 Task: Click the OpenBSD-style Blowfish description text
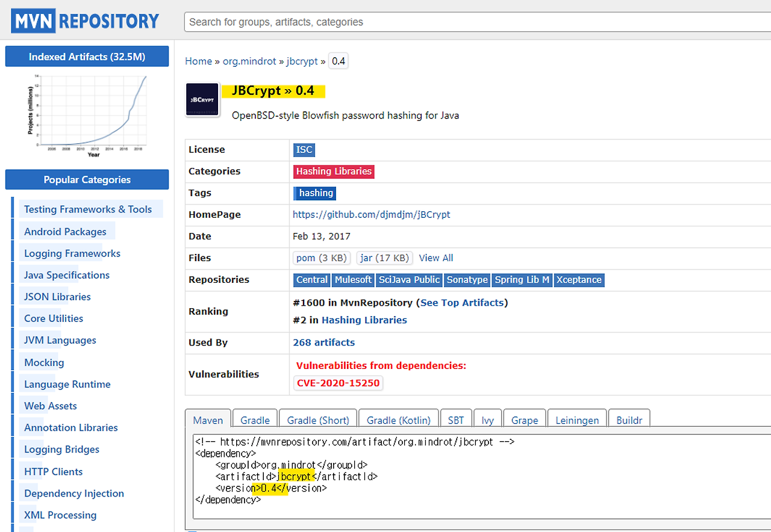click(x=345, y=115)
